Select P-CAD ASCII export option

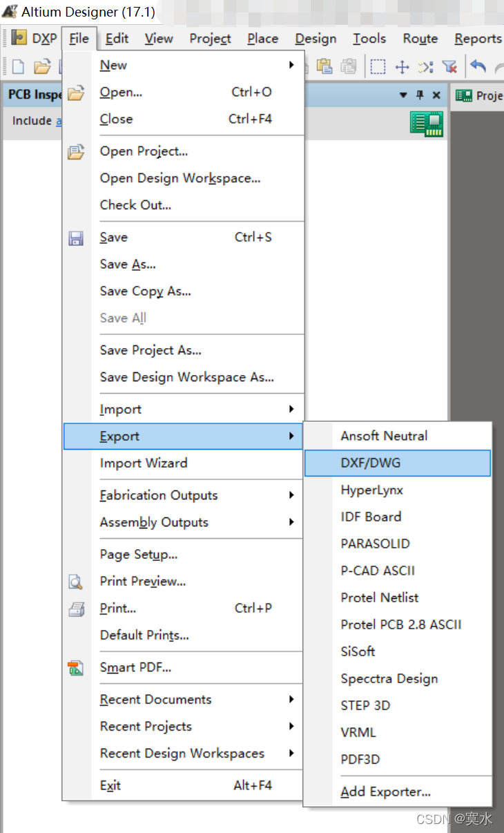point(398,571)
